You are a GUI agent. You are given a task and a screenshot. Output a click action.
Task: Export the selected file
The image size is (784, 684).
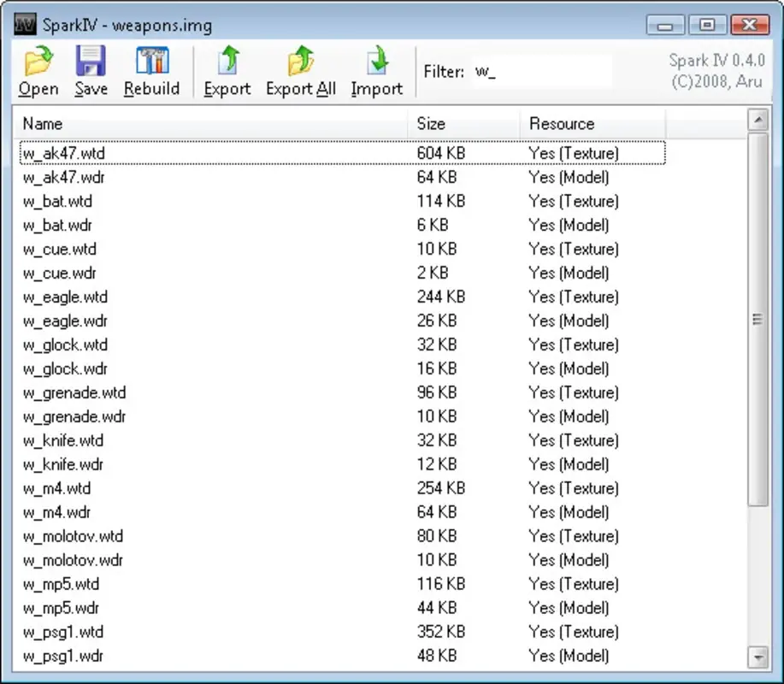(x=227, y=70)
